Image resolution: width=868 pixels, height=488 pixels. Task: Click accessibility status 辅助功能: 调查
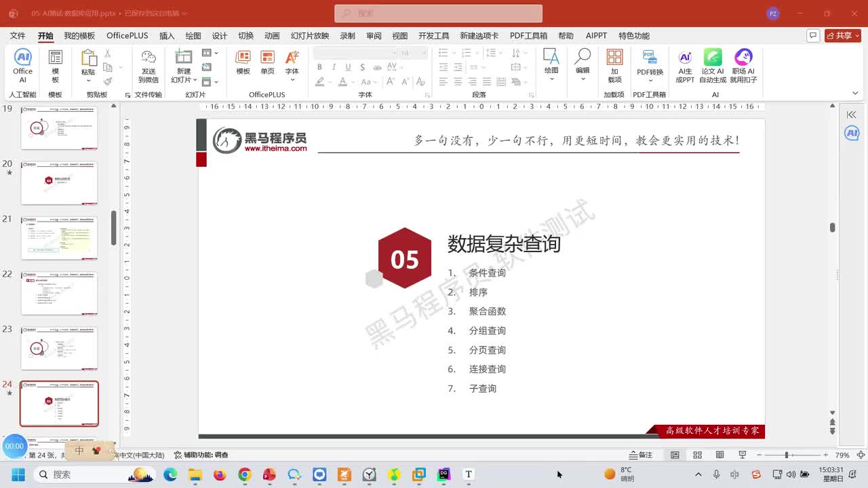(x=201, y=455)
